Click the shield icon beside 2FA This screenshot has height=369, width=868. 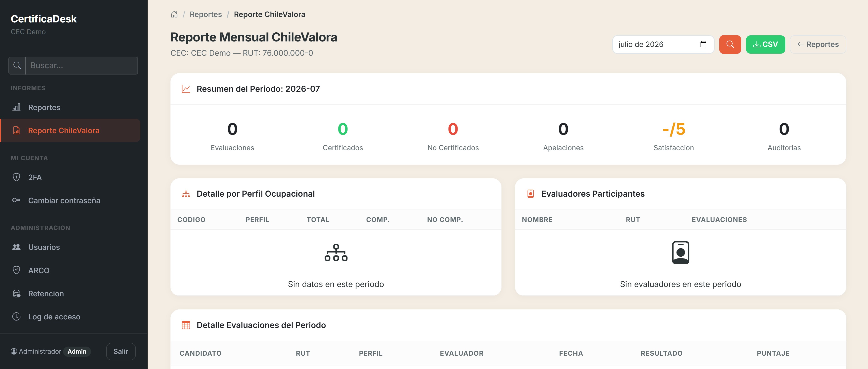tap(16, 177)
